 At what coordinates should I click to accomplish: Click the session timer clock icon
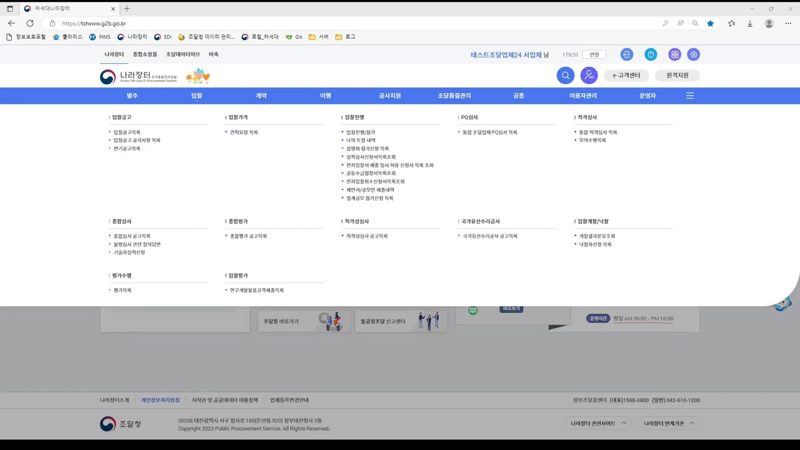(x=651, y=55)
